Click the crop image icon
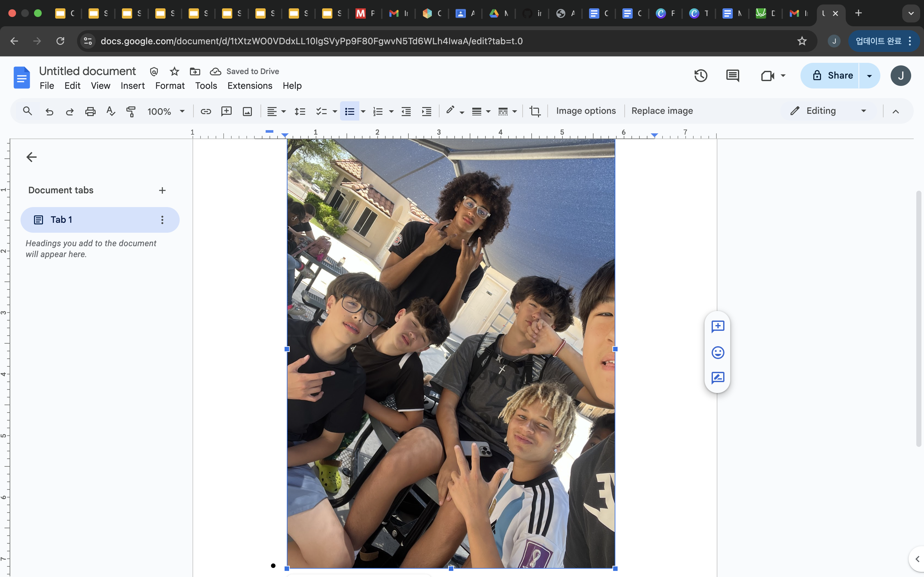This screenshot has width=924, height=577. coord(535,111)
